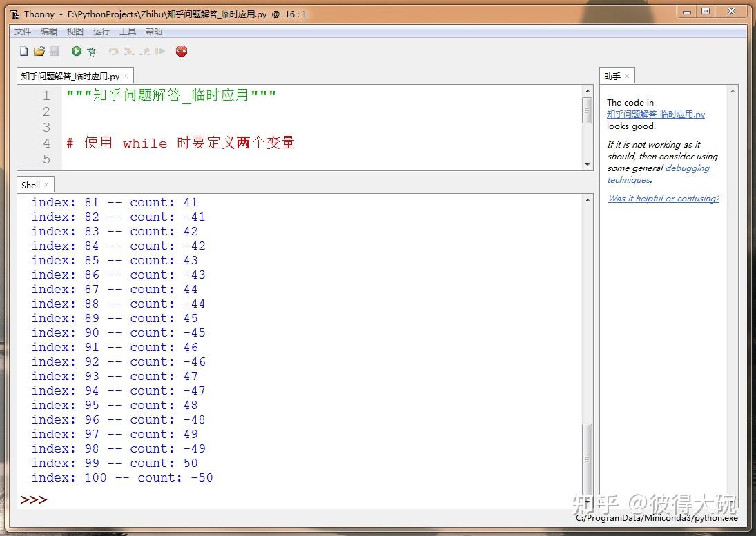This screenshot has width=756, height=536.
Task: Click the 'Was it helpful or confusing?' link
Action: (x=663, y=198)
